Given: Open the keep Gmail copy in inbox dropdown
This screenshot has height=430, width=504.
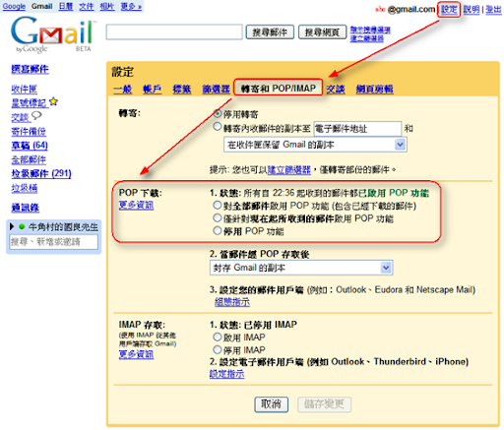Looking at the screenshot, I should [x=315, y=145].
